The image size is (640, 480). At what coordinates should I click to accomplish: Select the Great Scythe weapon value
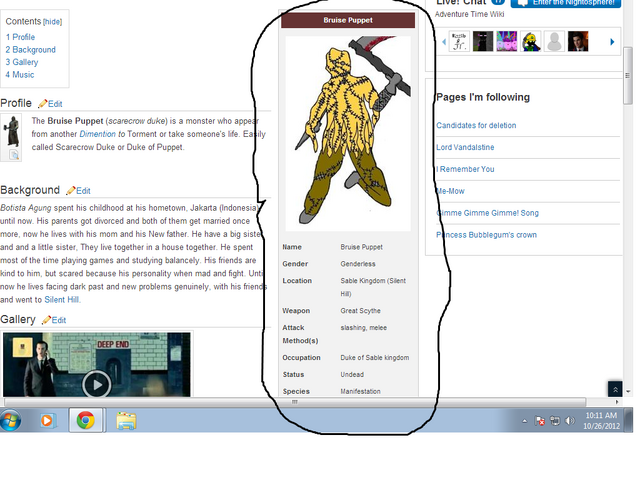[x=360, y=311]
